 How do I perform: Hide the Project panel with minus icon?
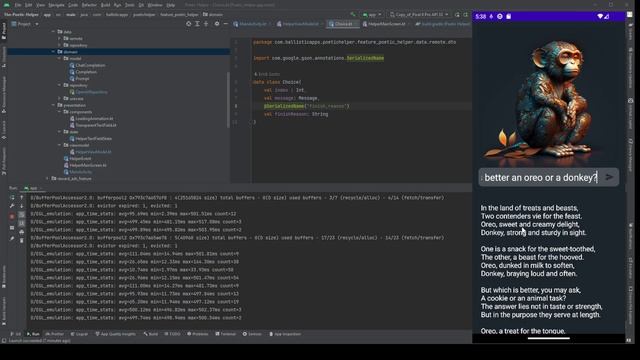pos(225,24)
